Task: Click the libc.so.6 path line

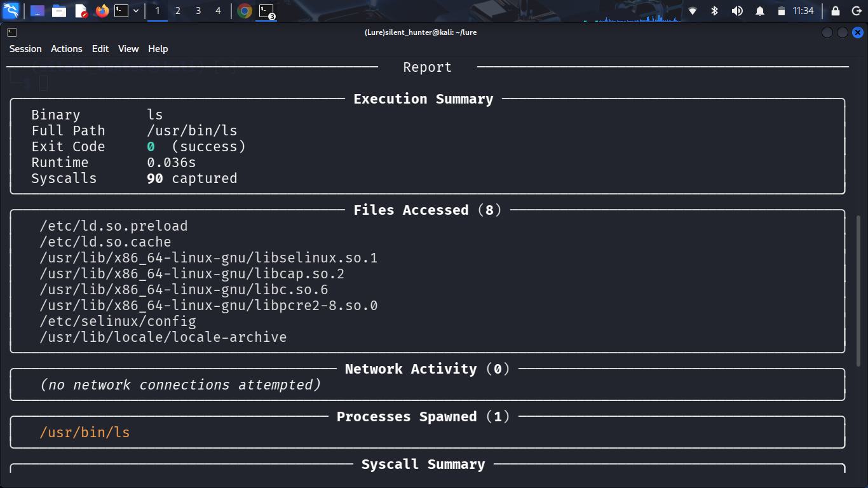Action: click(x=184, y=290)
